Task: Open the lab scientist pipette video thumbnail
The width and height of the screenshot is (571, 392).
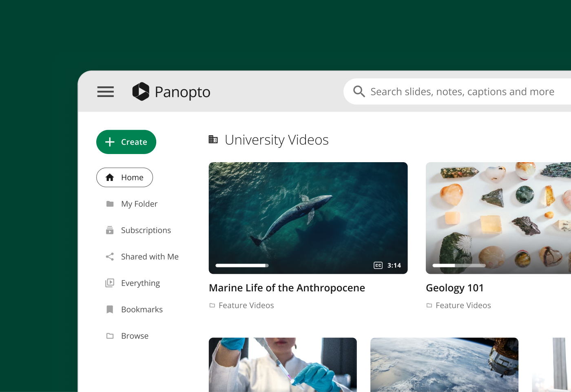Action: click(283, 365)
